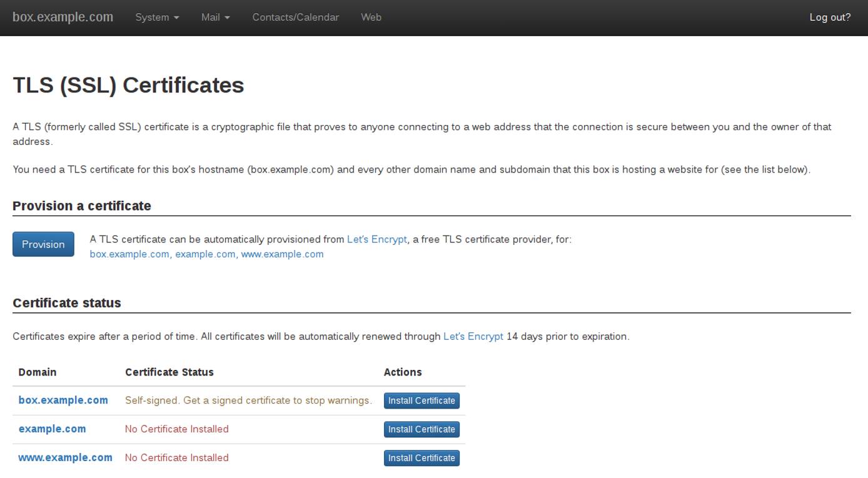
Task: Select www.example.com in the Domain column
Action: coord(65,457)
